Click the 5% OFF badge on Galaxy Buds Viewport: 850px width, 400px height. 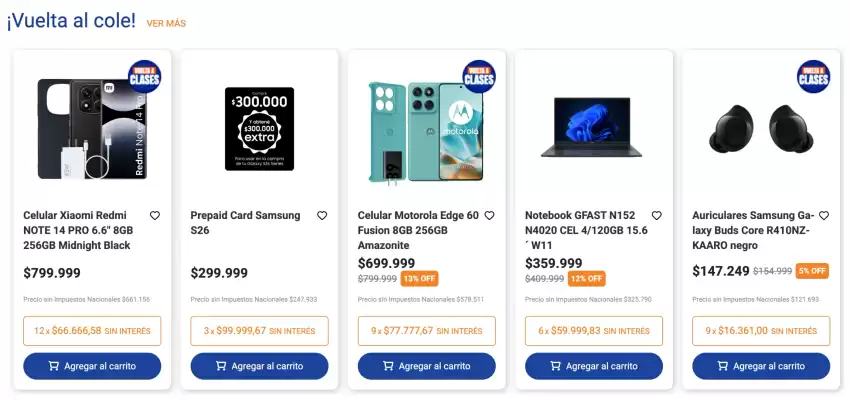(812, 271)
